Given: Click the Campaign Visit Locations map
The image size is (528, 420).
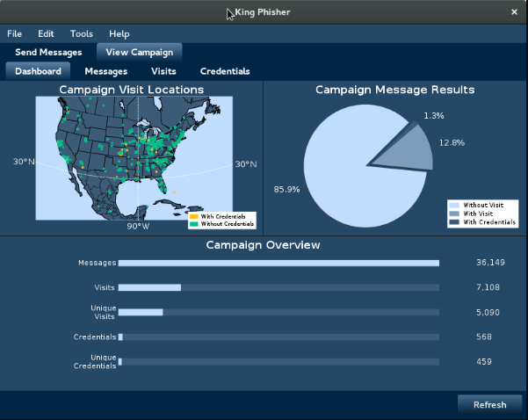Looking at the screenshot, I should (134, 158).
